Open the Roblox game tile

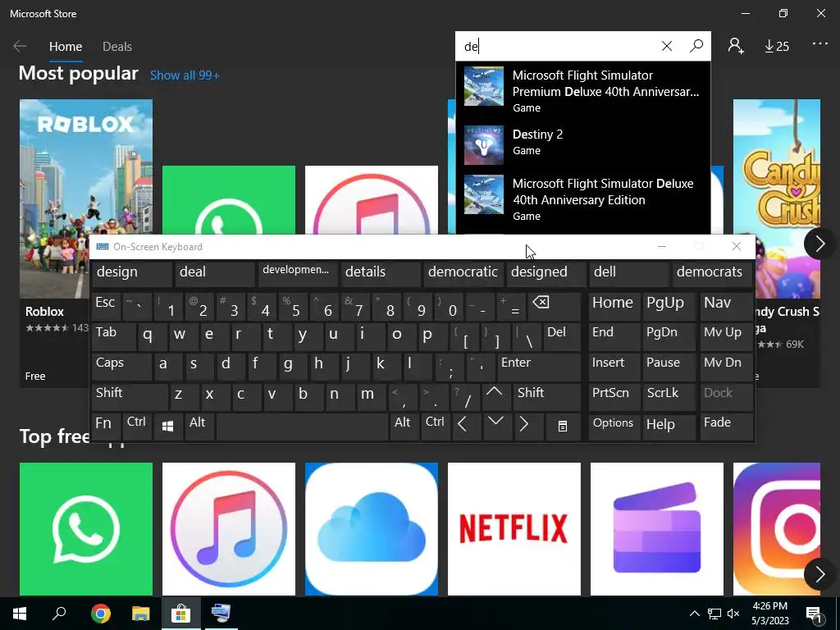coord(54,199)
